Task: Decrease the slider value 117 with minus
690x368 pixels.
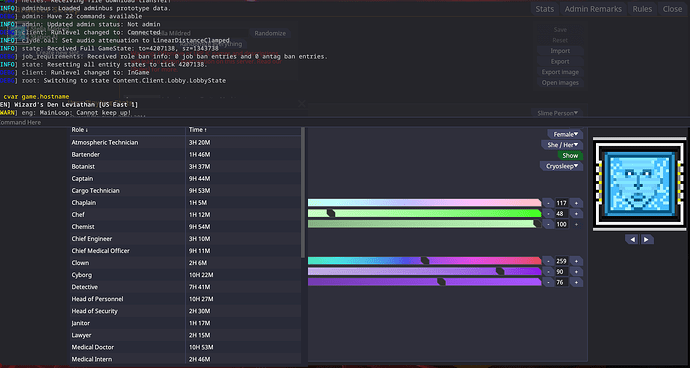Action: coord(548,203)
